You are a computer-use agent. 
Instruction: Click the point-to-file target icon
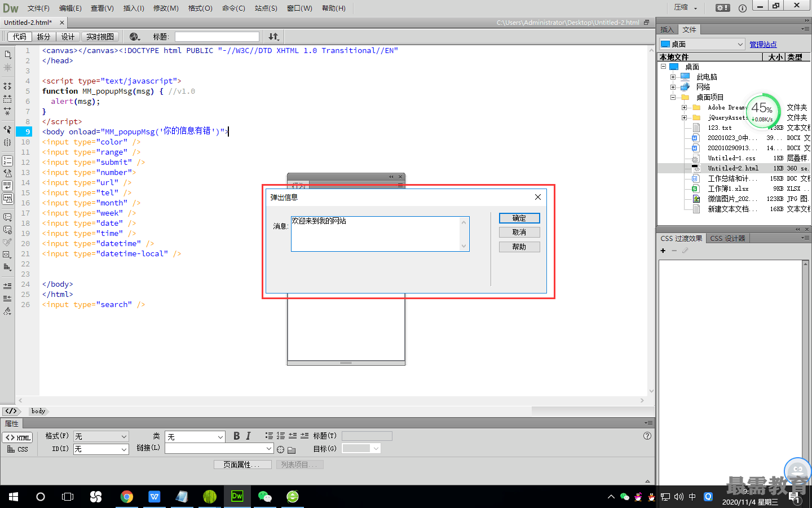click(281, 449)
